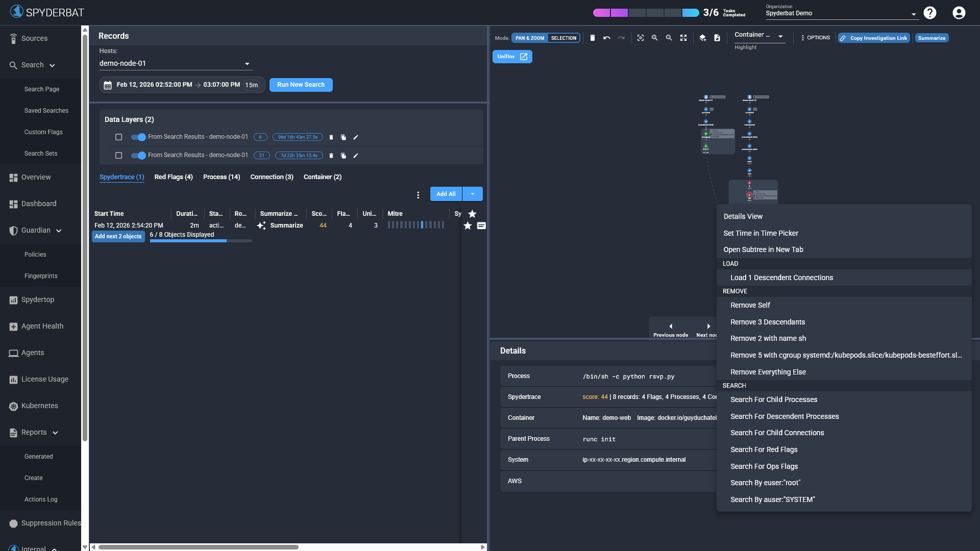Zoom in on the investigation graph

click(655, 38)
